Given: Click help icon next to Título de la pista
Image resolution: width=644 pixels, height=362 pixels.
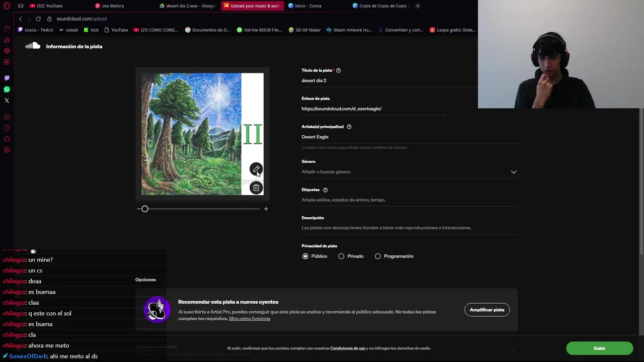Looking at the screenshot, I should click(x=338, y=70).
